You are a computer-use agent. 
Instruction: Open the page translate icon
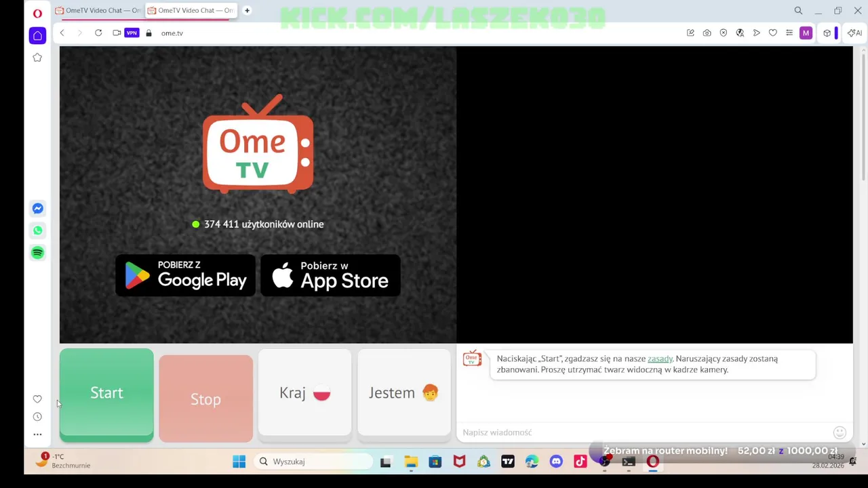740,33
